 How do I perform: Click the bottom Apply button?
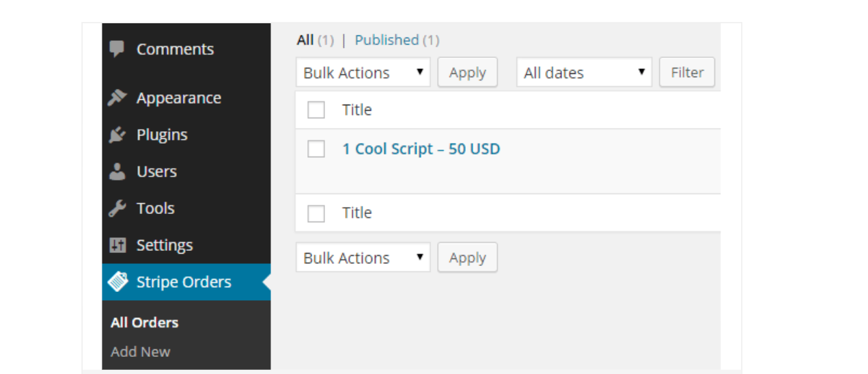point(467,258)
